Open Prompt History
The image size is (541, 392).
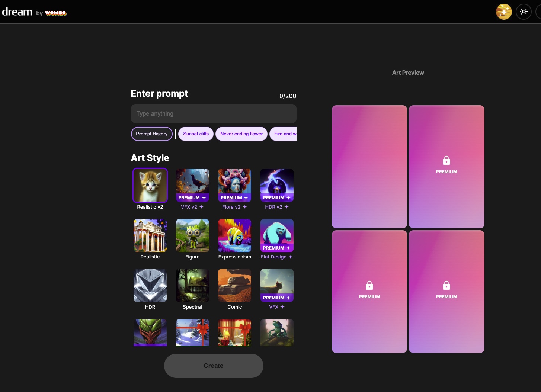point(151,134)
